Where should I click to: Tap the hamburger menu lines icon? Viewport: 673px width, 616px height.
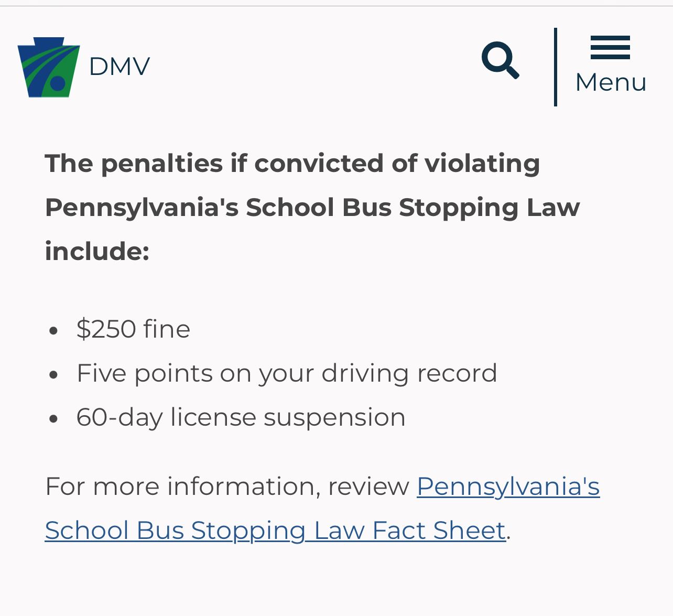[x=610, y=48]
